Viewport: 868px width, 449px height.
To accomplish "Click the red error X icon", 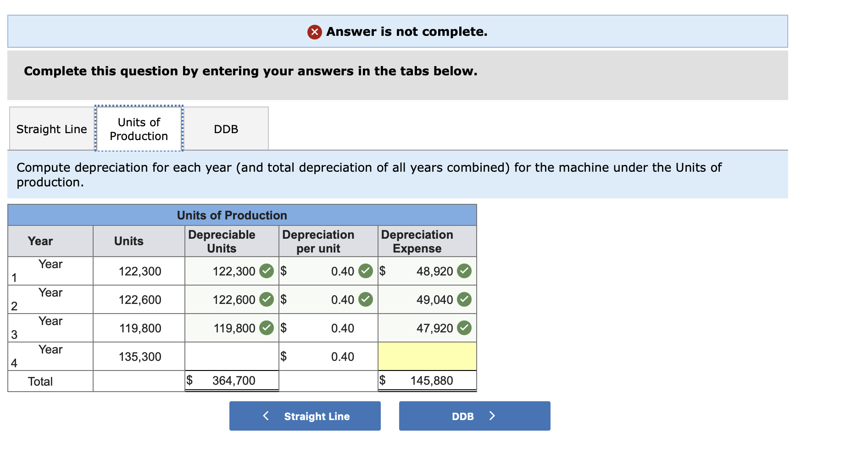I will tap(314, 32).
